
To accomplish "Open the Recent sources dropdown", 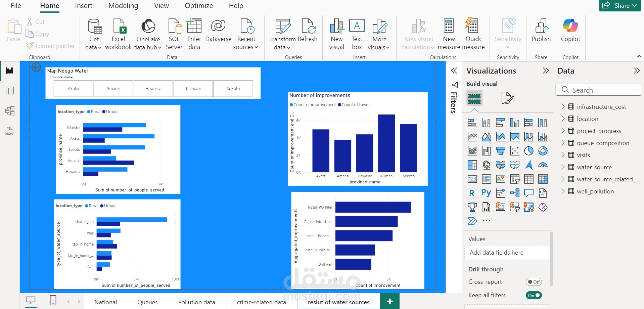I will 246,34.
